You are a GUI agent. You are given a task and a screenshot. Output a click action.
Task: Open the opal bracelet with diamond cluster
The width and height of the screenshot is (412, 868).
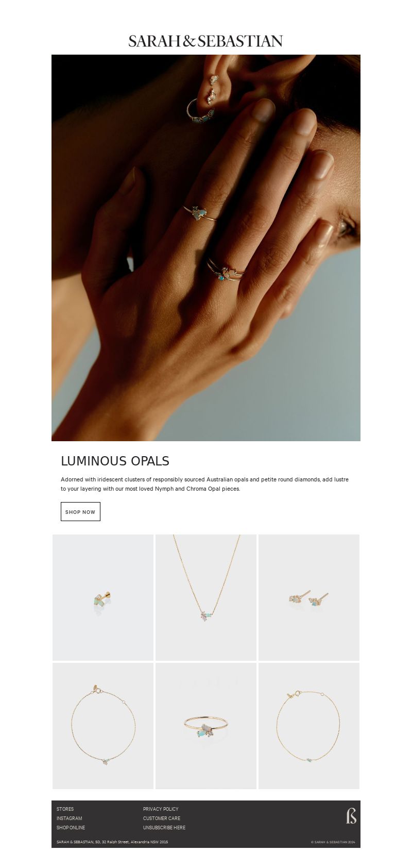(103, 726)
